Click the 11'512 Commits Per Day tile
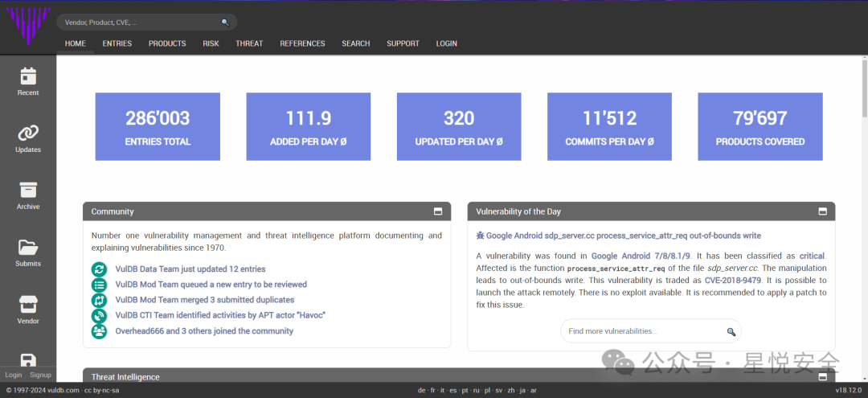Viewport: 868px width, 398px height. (609, 127)
